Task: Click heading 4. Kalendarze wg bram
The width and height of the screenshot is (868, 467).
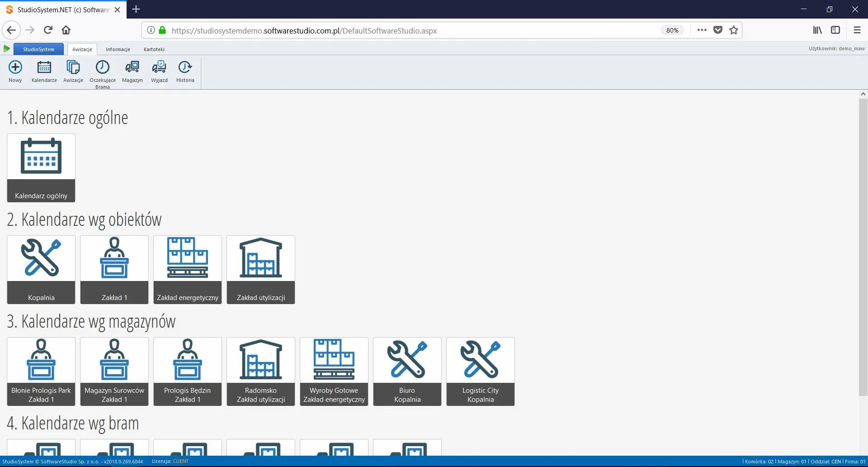Action: tap(73, 424)
